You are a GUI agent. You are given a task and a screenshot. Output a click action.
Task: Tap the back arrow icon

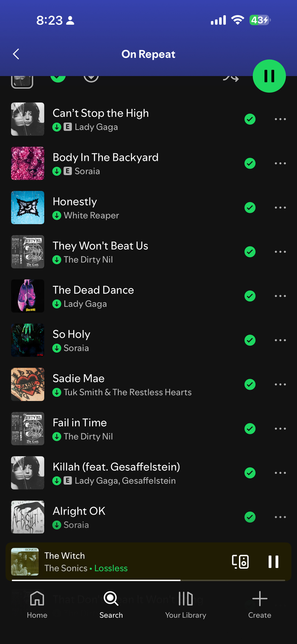tap(16, 54)
